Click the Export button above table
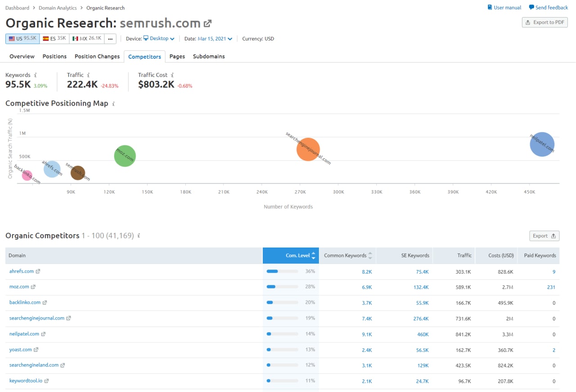Image resolution: width=576 pixels, height=392 pixels. coord(544,236)
